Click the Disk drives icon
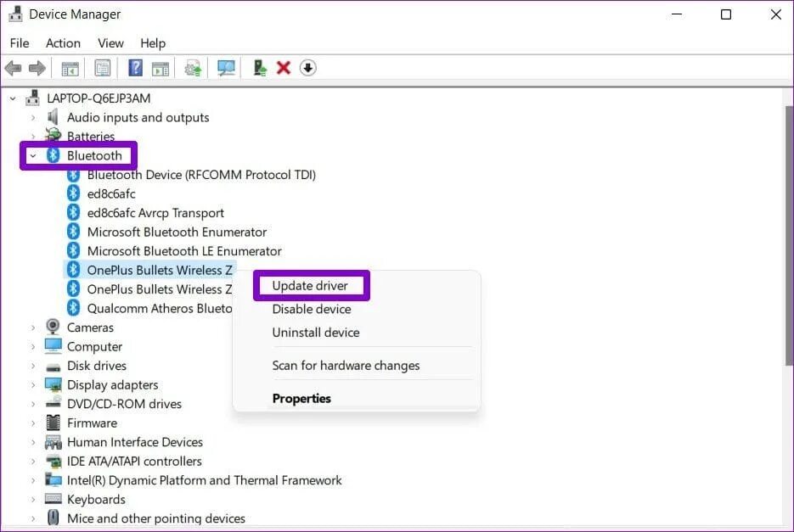Viewport: 794px width, 532px height. click(53, 367)
